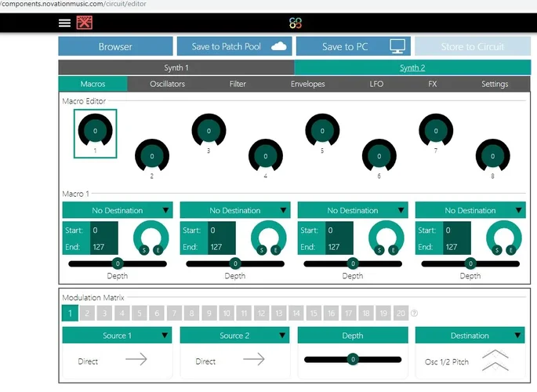
Task: Switch to the Synth 2 tab
Action: 412,67
